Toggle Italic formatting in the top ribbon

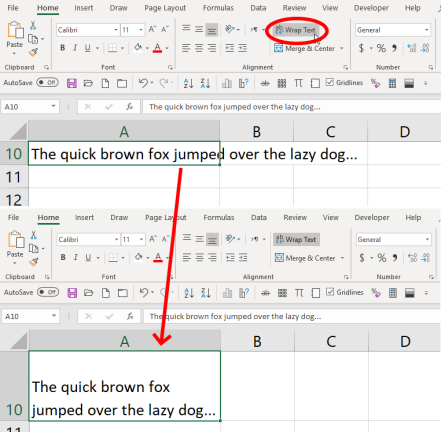pos(75,48)
